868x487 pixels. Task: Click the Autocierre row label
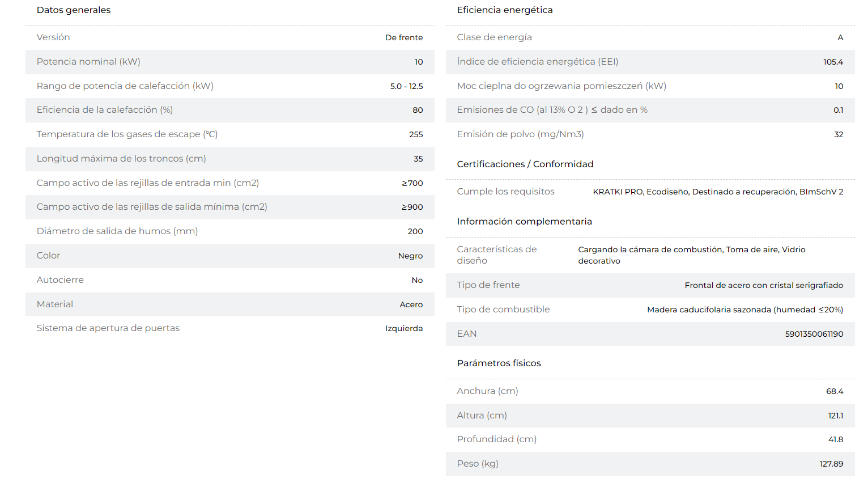pos(60,280)
